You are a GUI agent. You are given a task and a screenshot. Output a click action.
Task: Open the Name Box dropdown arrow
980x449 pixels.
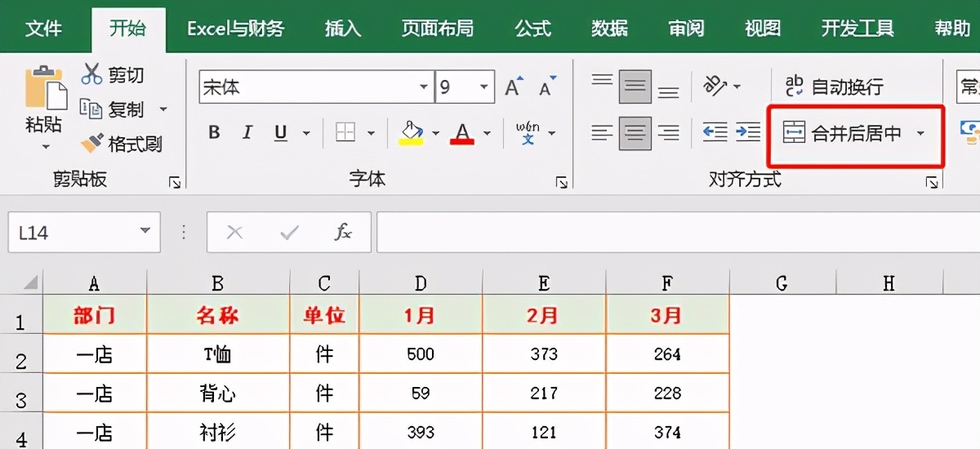[x=145, y=231]
